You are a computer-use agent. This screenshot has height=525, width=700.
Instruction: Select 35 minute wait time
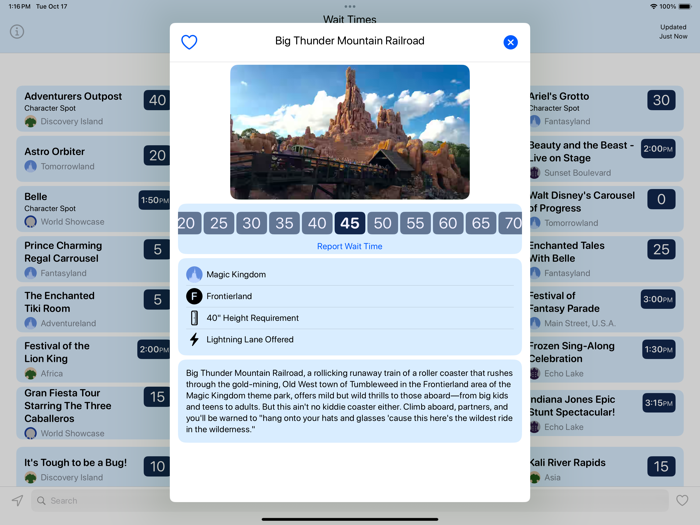[284, 223]
